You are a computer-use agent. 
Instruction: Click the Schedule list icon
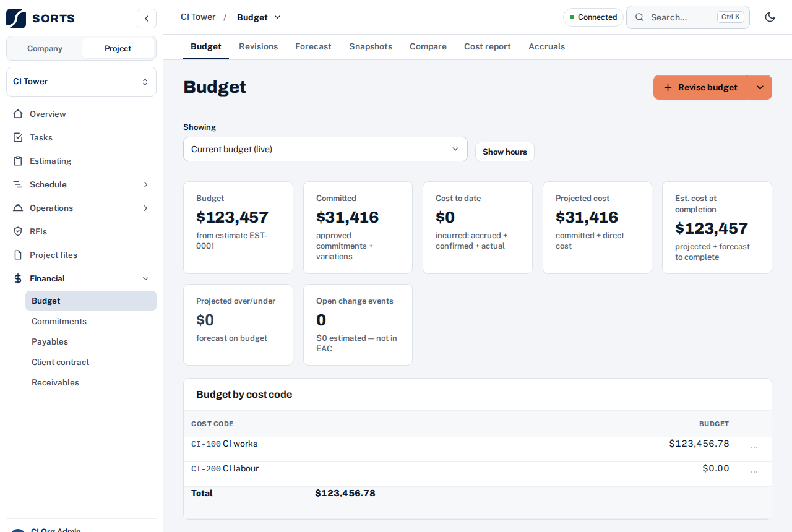[18, 184]
